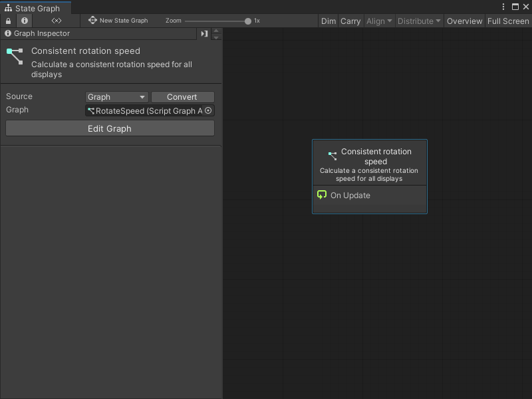Open the object picker for RotateSpeed field

[208, 110]
